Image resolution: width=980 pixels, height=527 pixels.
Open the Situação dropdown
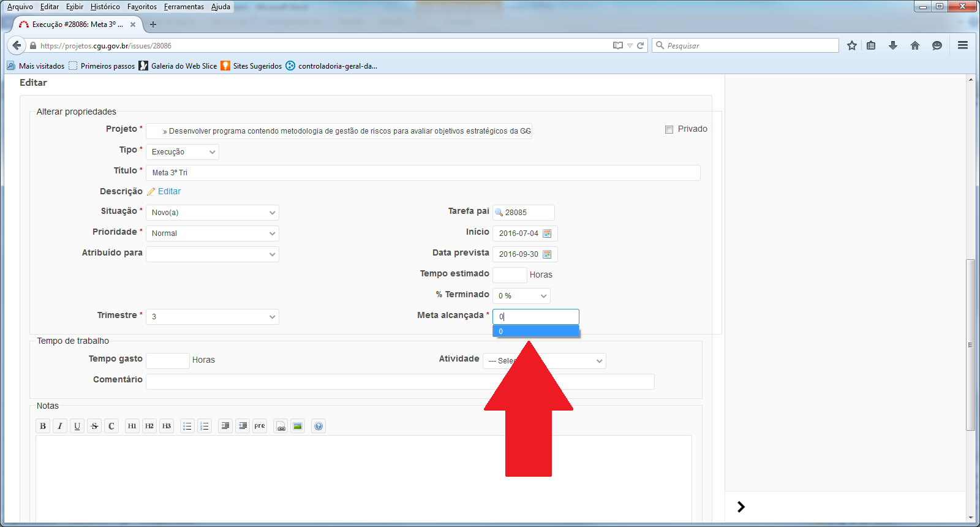coord(212,213)
